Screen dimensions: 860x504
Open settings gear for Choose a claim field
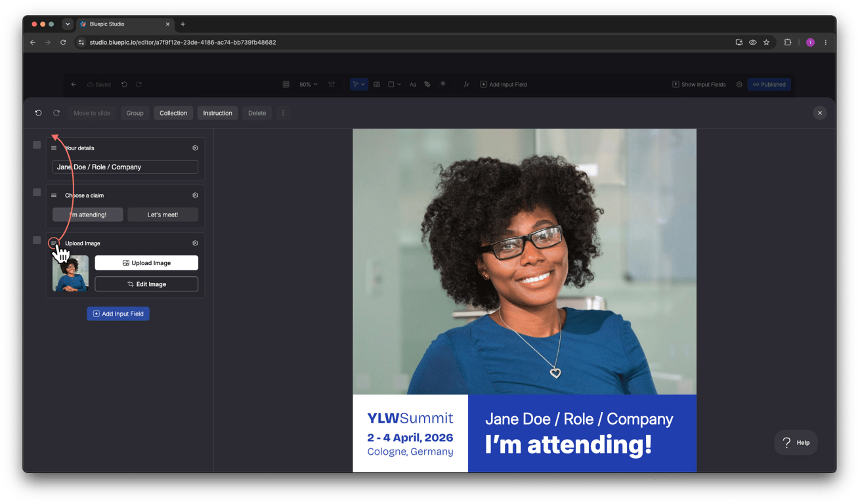click(195, 195)
